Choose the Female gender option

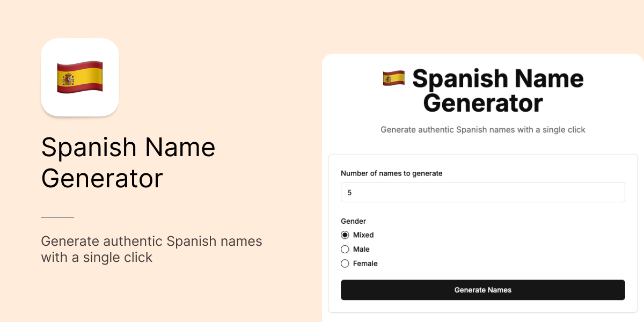(x=344, y=264)
